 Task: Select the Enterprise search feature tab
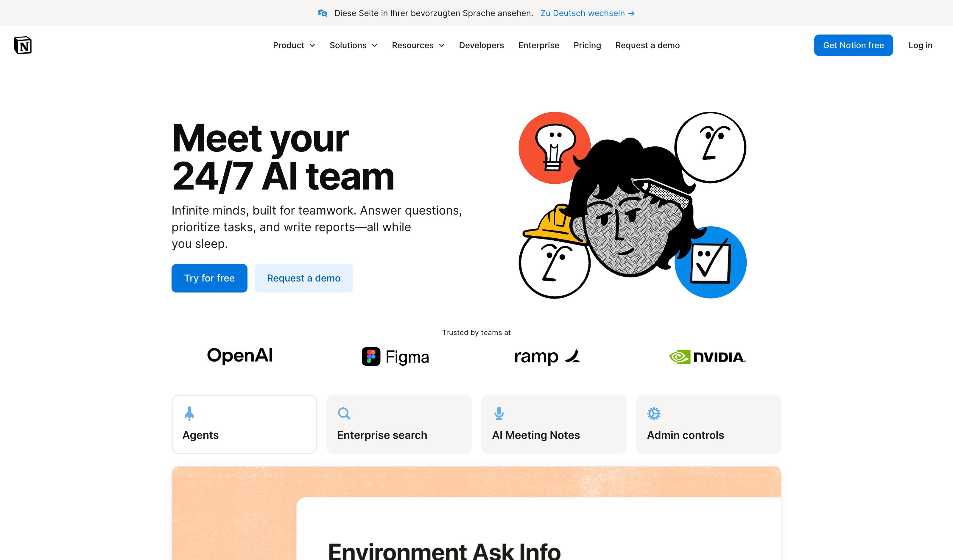pyautogui.click(x=398, y=424)
